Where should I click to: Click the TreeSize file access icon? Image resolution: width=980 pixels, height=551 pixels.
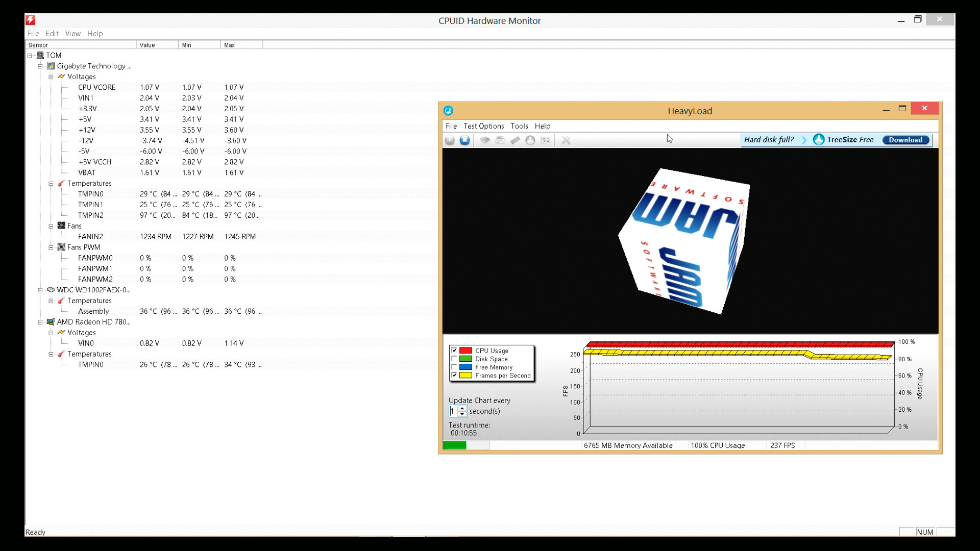click(x=545, y=140)
